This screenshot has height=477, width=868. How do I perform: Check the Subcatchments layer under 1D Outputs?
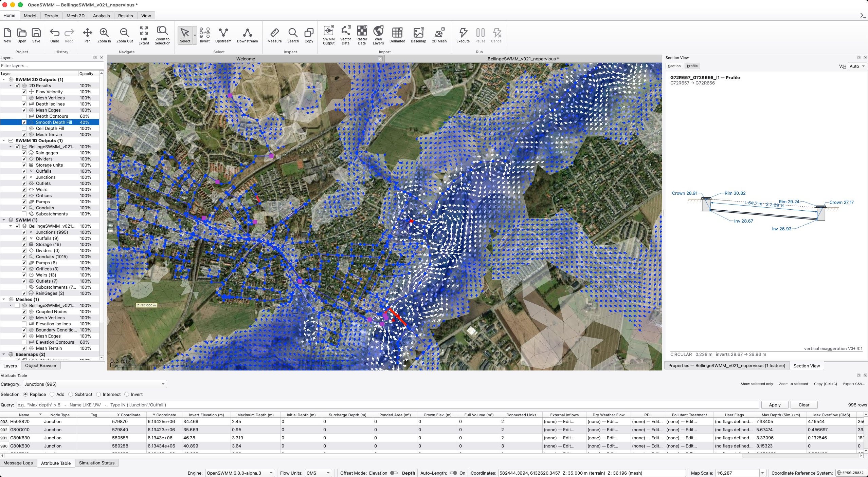(24, 214)
